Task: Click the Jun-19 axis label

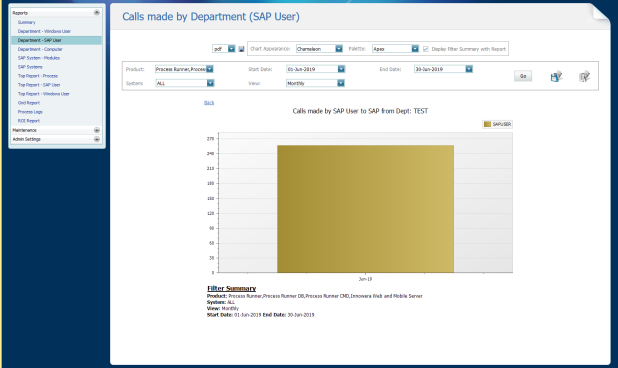Action: point(365,279)
